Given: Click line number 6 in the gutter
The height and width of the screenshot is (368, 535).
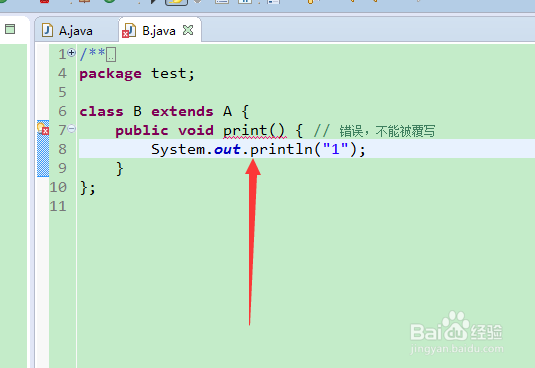Looking at the screenshot, I should [x=62, y=111].
